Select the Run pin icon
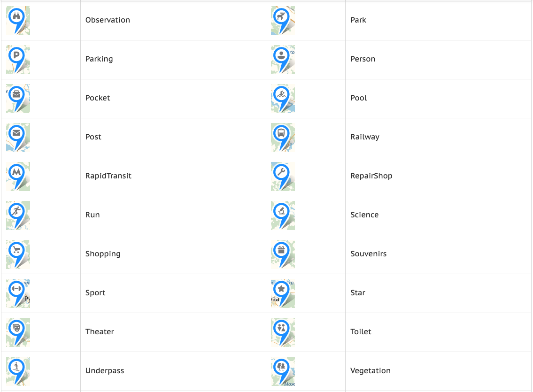 (18, 215)
